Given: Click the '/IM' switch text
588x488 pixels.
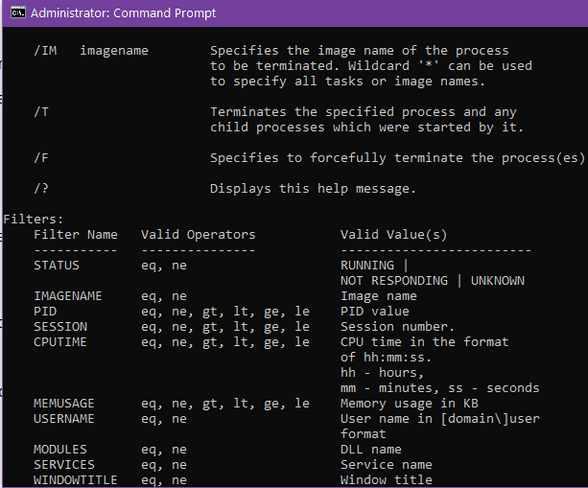Looking at the screenshot, I should pyautogui.click(x=45, y=50).
